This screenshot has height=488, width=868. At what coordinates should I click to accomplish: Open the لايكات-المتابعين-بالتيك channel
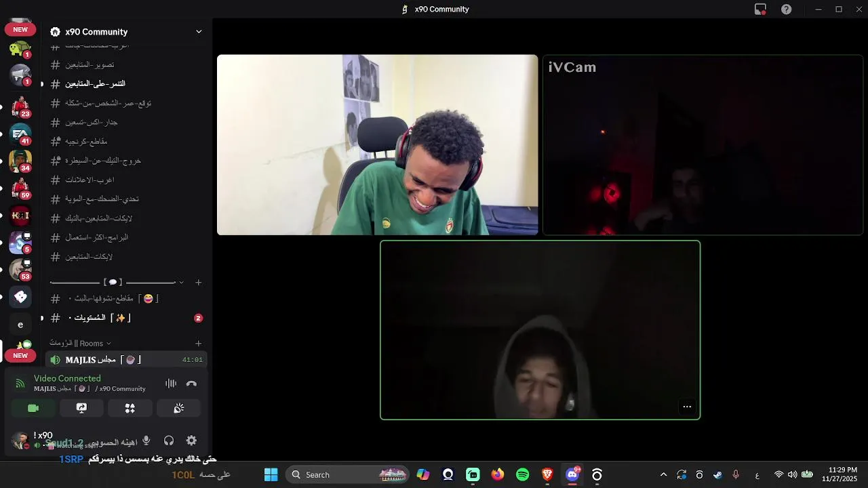point(126,218)
